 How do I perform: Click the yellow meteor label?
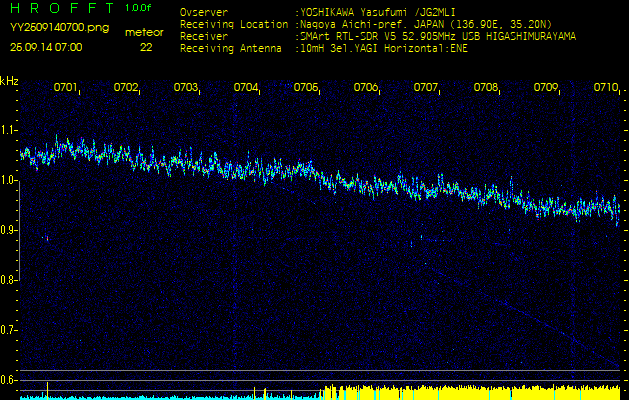click(x=144, y=32)
